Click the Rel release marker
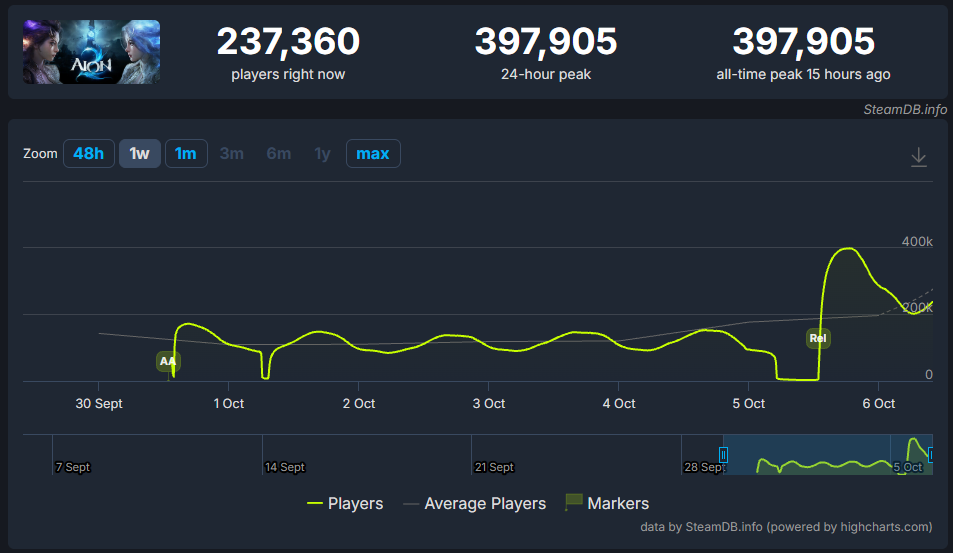The width and height of the screenshot is (953, 553). (818, 338)
